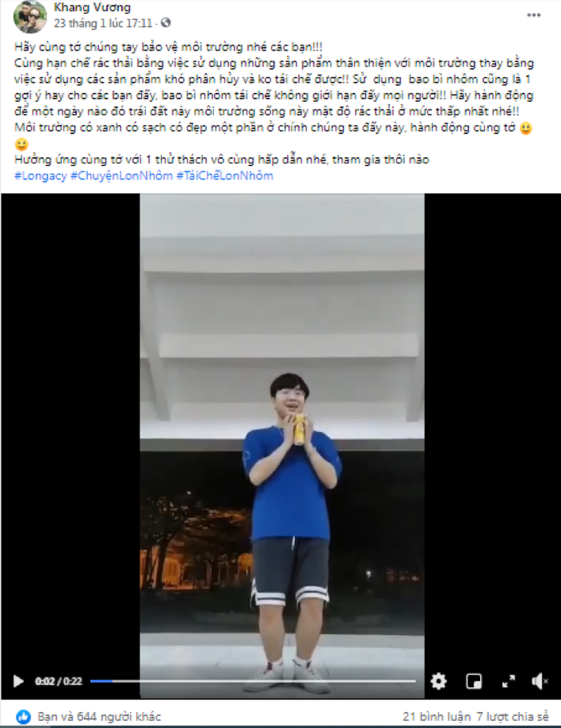Click the like reaction icon

click(24, 716)
